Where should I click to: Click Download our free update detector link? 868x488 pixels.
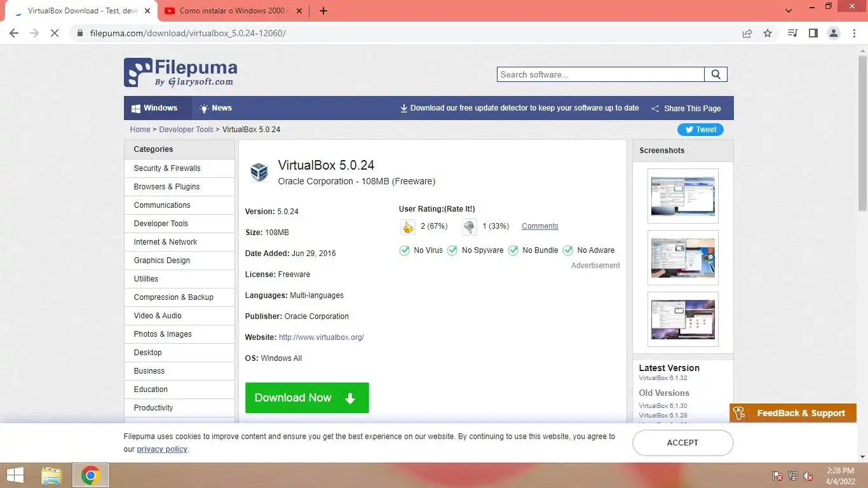tap(519, 108)
